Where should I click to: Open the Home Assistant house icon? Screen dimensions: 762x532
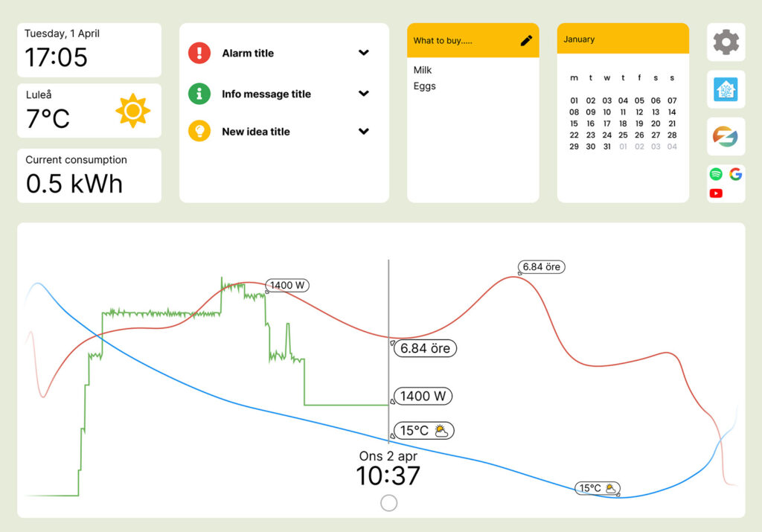tap(726, 89)
